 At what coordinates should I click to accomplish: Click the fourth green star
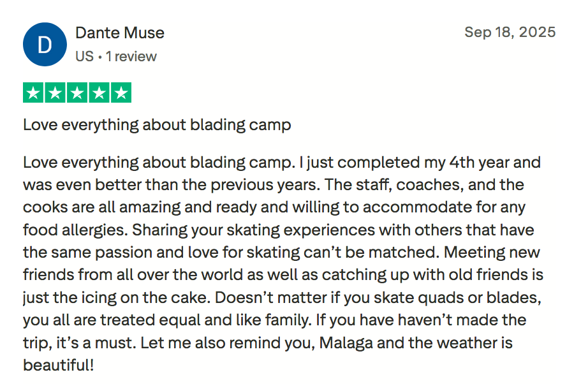click(99, 93)
